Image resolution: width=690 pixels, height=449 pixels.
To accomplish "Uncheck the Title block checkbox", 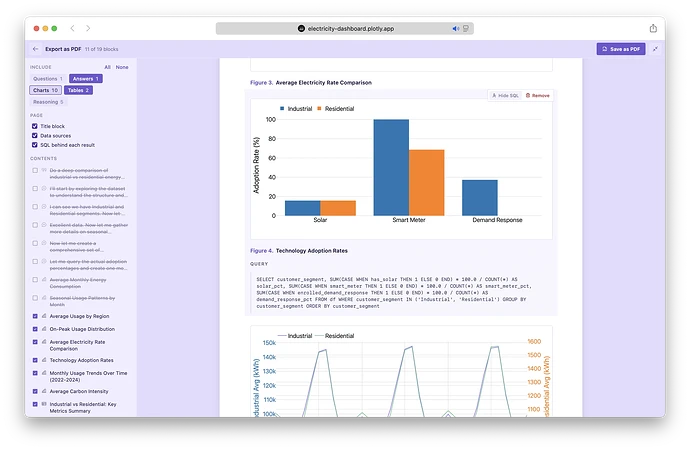I will 35,126.
